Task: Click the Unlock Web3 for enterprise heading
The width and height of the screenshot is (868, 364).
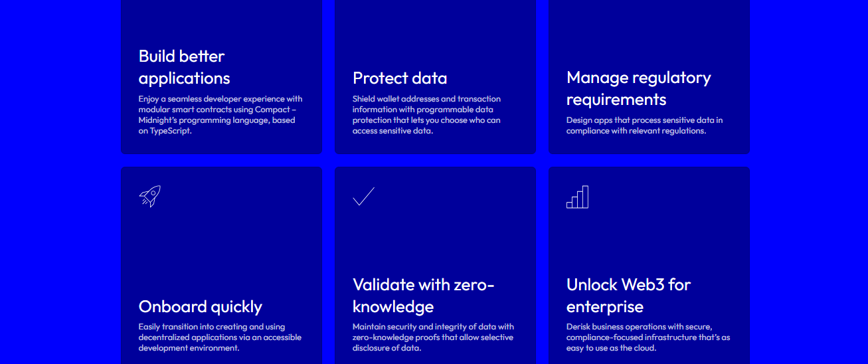Action: pyautogui.click(x=628, y=295)
